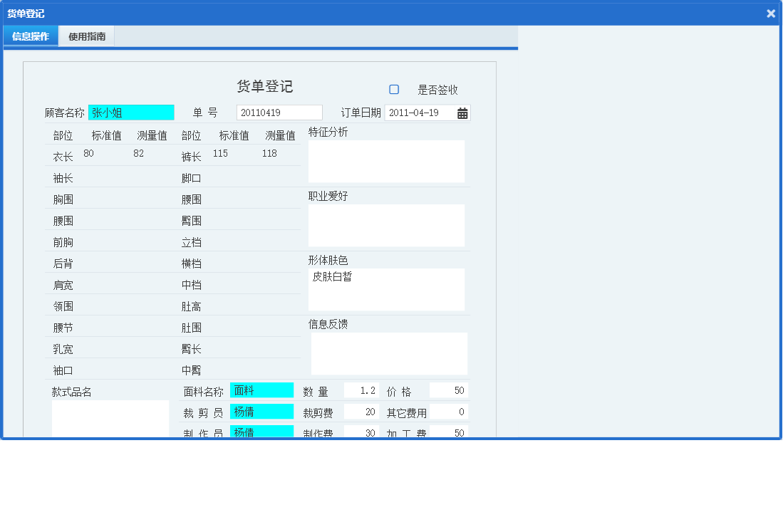Click the 裁剪员 field showing 杨倩

tap(261, 411)
